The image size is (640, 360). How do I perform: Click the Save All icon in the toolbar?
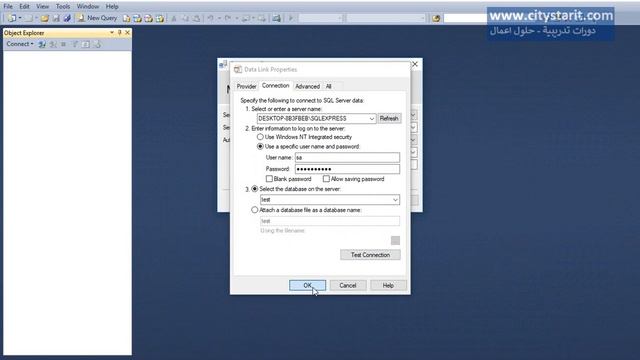tap(67, 18)
